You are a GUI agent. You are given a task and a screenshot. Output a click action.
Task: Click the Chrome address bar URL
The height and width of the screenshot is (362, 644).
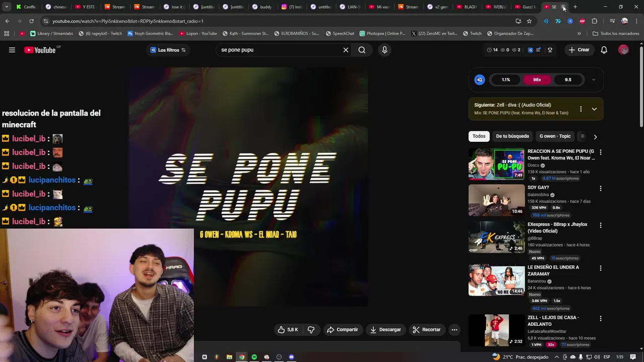(128, 21)
